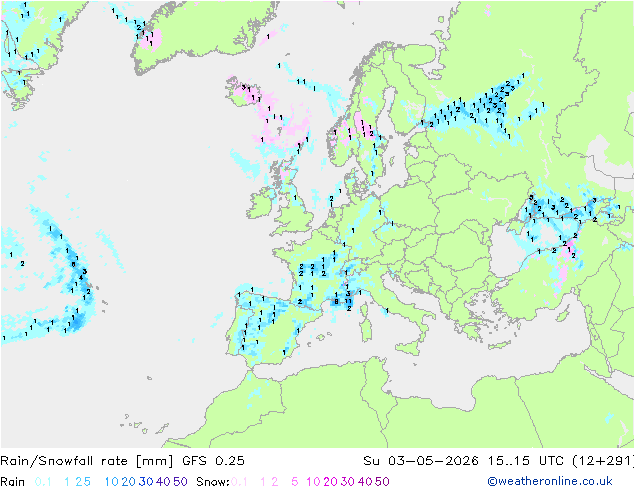
Task: Click the Rain/Snowfall rate [mm] title
Action: pyautogui.click(x=87, y=461)
